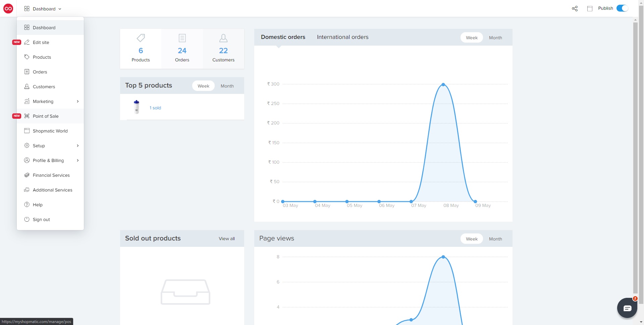The height and width of the screenshot is (325, 644).
Task: Open Customers from the menu
Action: (x=50, y=87)
